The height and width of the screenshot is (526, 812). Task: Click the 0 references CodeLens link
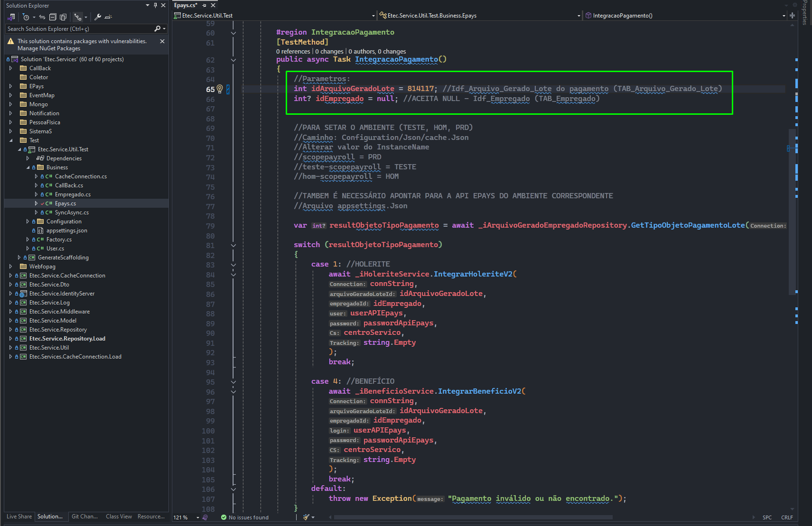coord(293,52)
